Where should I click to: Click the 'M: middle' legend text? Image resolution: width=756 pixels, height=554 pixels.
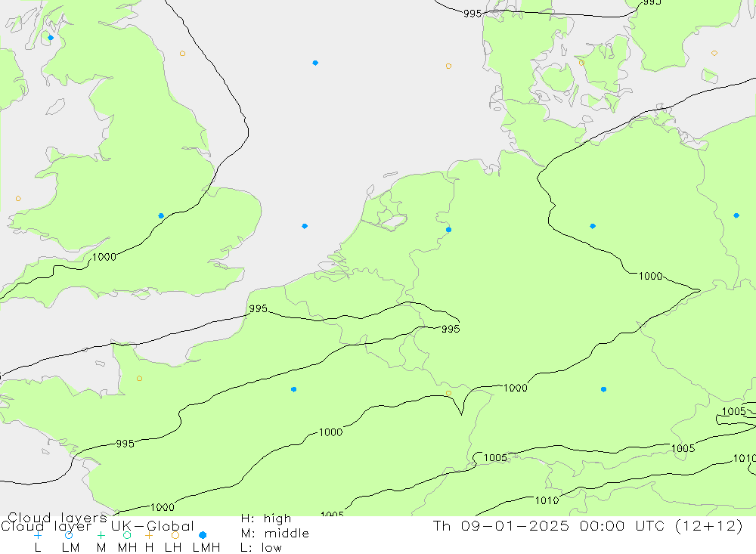point(275,534)
